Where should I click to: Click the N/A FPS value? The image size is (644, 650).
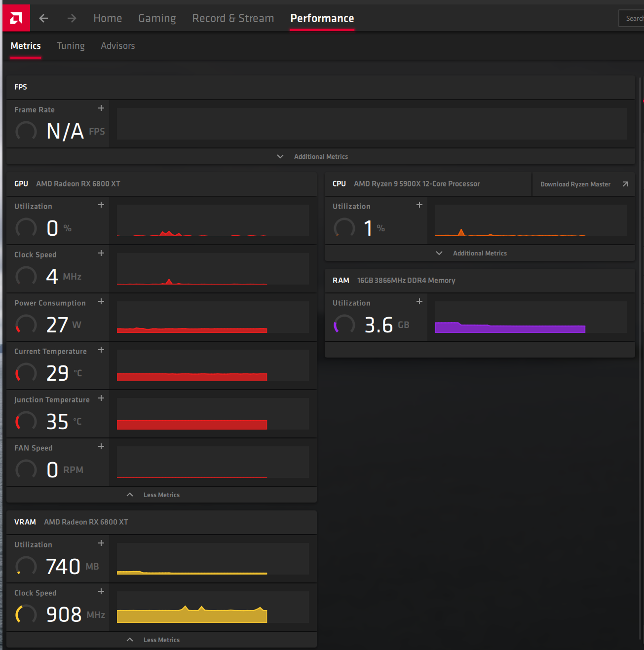[76, 131]
